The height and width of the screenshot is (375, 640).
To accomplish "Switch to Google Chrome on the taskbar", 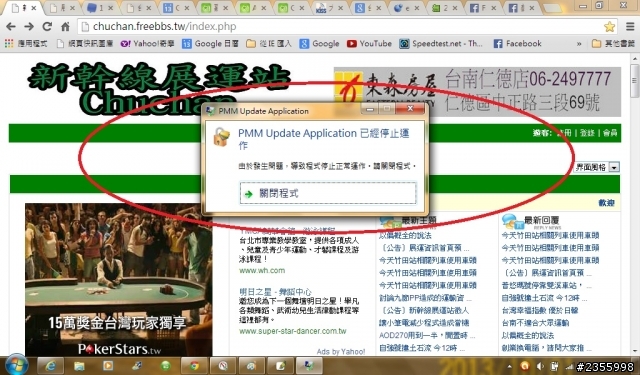I will coord(194,366).
